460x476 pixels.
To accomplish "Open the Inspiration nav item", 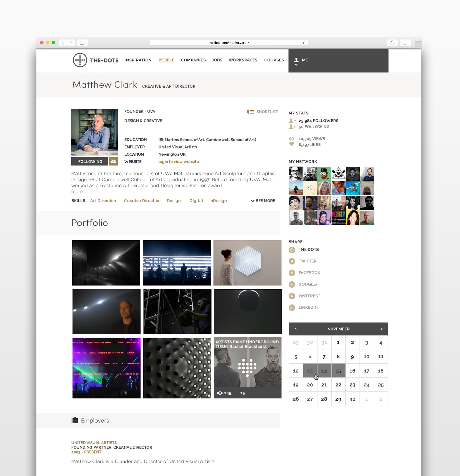I will tap(138, 60).
